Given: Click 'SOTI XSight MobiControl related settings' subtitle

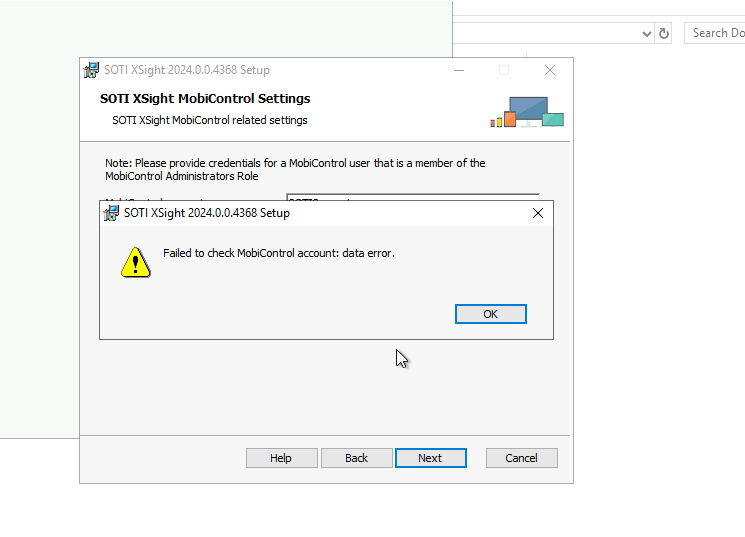Looking at the screenshot, I should 210,120.
